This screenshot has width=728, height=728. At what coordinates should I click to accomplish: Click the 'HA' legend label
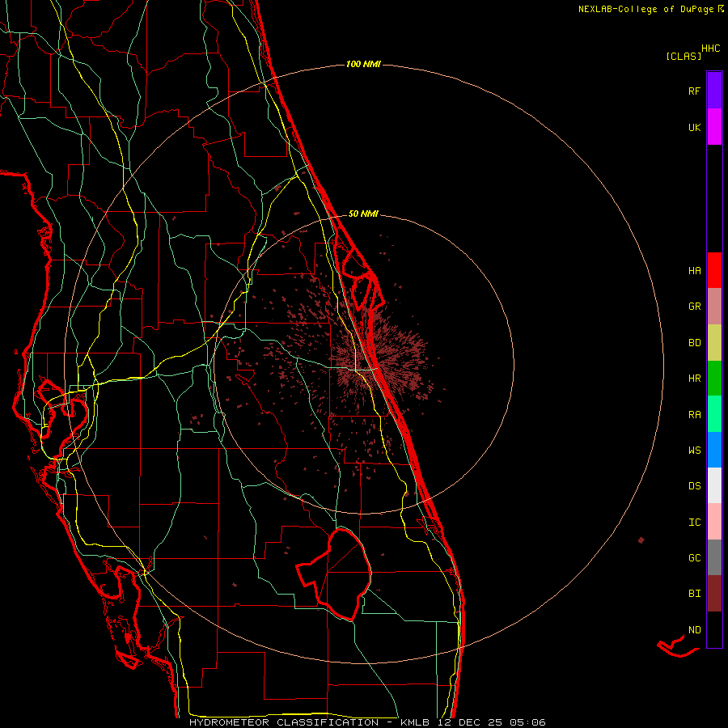[694, 271]
